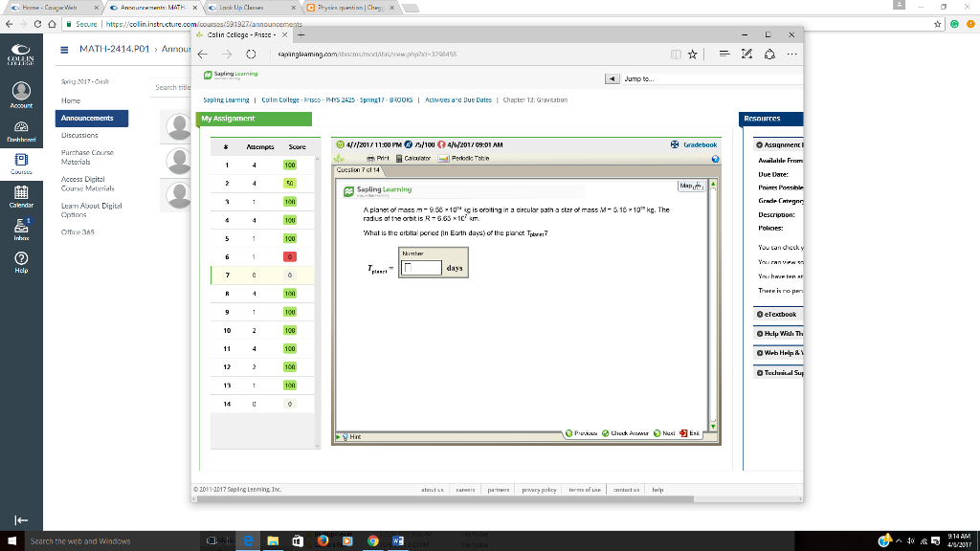Open the Discussions course link

pos(81,135)
